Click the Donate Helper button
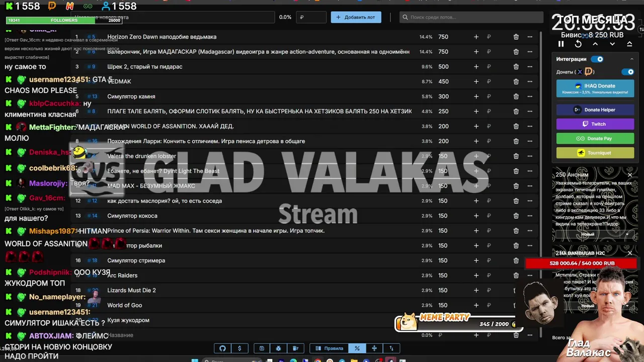Screen dimensions: 644x362 595,110
